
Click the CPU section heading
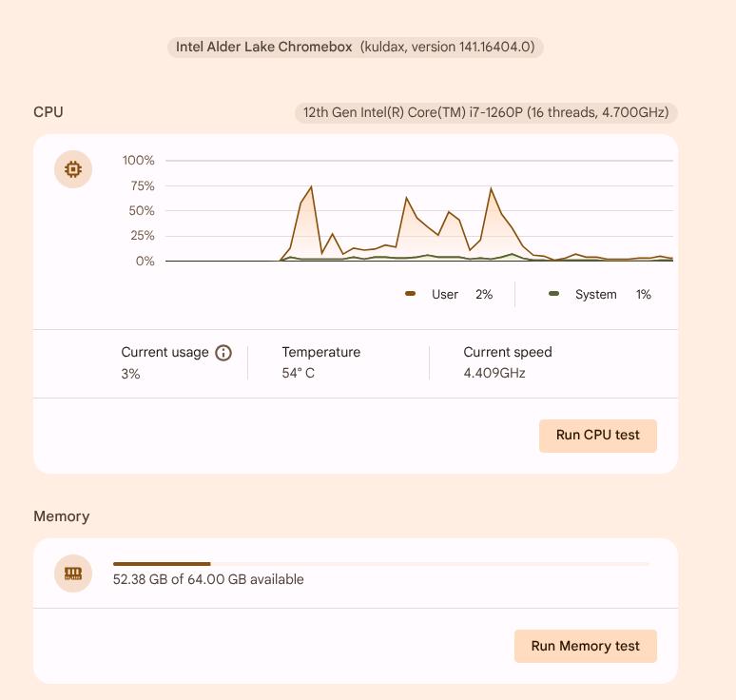tap(48, 112)
